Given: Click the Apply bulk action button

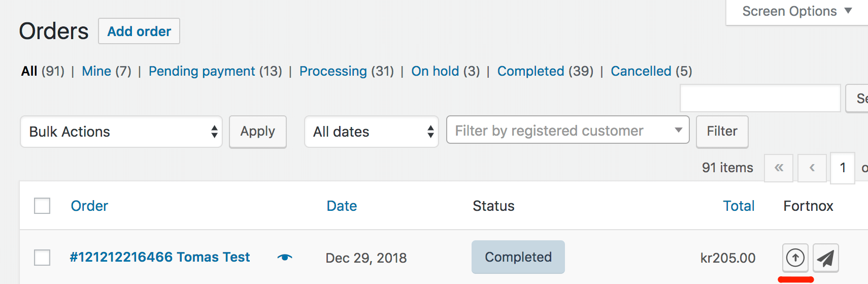Looking at the screenshot, I should pyautogui.click(x=258, y=132).
